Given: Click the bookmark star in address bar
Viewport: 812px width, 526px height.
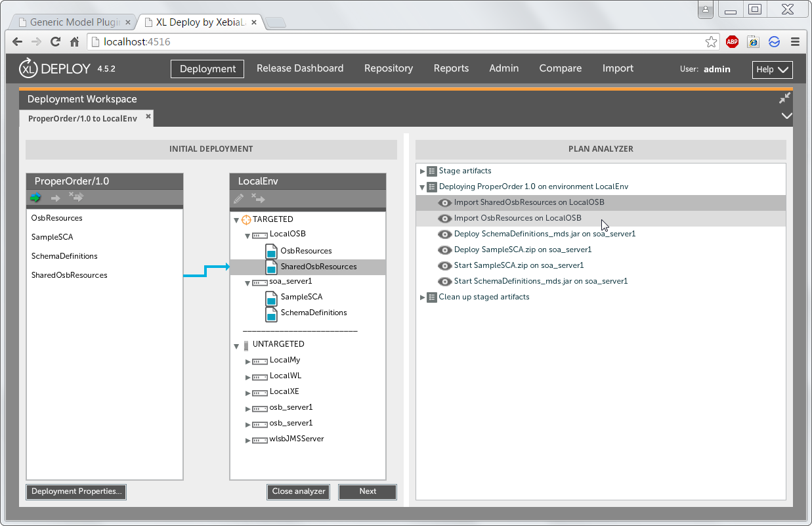Looking at the screenshot, I should pos(711,42).
